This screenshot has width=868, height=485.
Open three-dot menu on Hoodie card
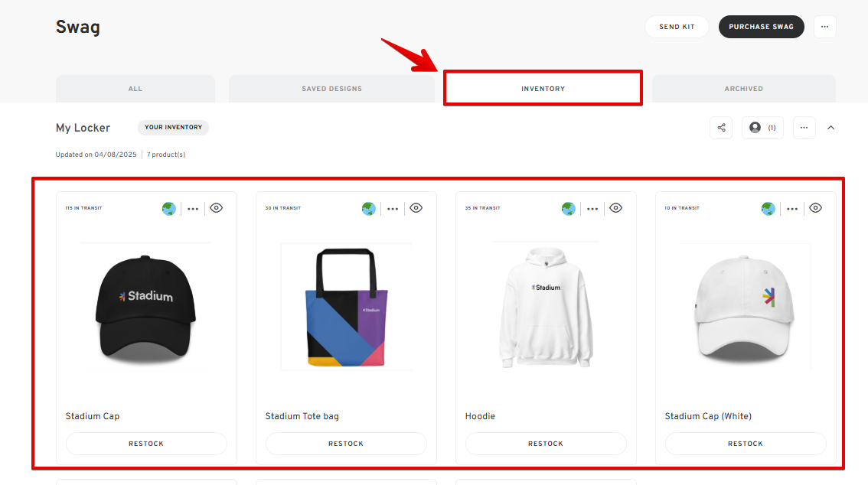592,209
